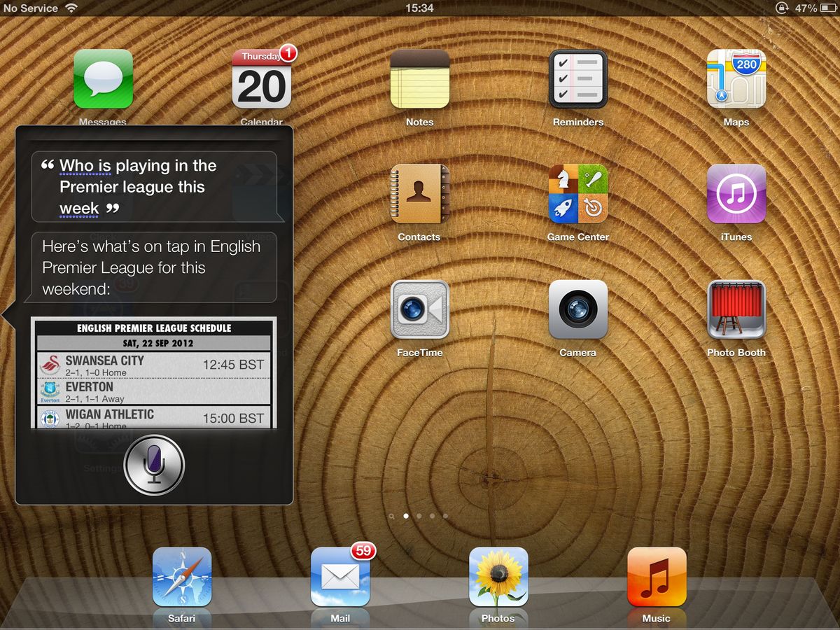Image resolution: width=840 pixels, height=630 pixels.
Task: Open the Calendar app showing Thursday 20
Action: [262, 79]
